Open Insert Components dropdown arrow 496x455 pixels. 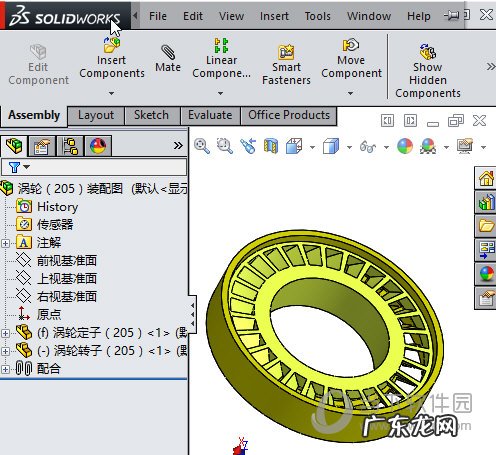(x=112, y=93)
